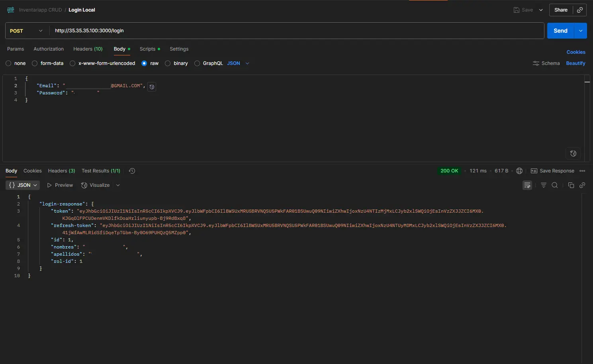Expand the Send button options
The width and height of the screenshot is (593, 364).
tap(580, 31)
